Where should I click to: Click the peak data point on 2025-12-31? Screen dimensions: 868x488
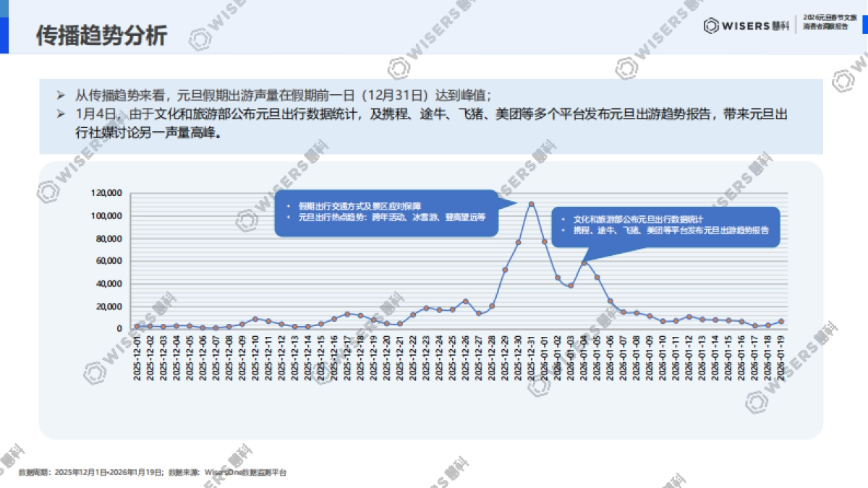(532, 203)
